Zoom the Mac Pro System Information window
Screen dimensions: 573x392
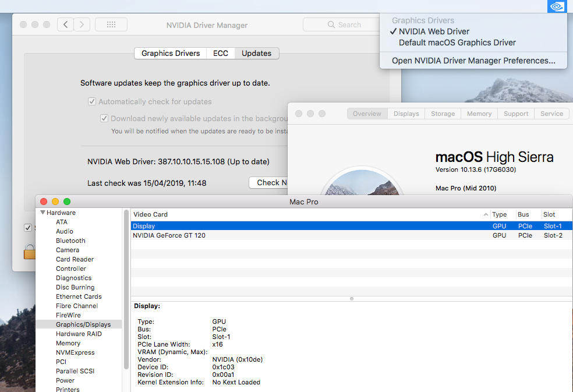click(67, 202)
